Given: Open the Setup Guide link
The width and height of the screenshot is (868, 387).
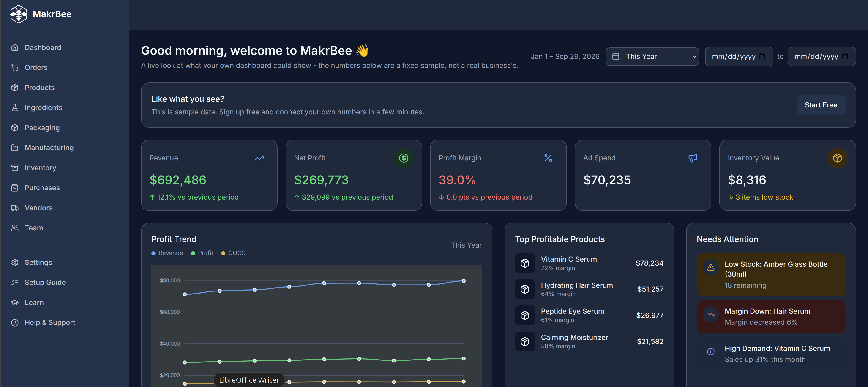Looking at the screenshot, I should pyautogui.click(x=65, y=283).
